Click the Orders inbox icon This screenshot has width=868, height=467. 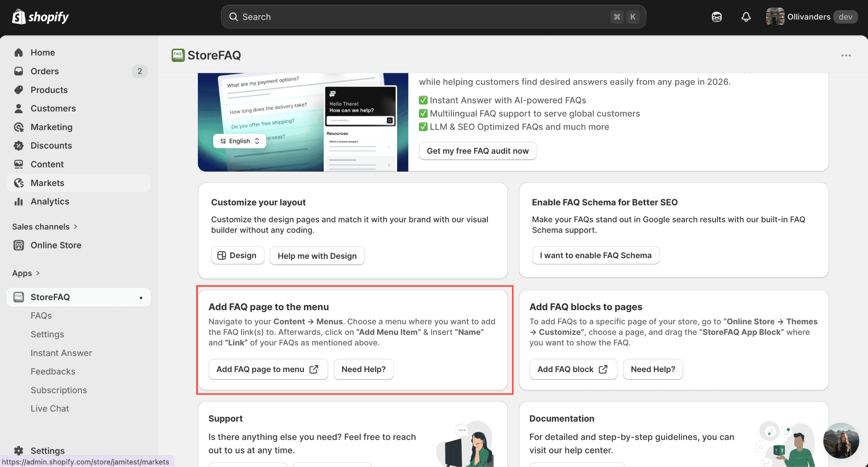click(x=19, y=71)
